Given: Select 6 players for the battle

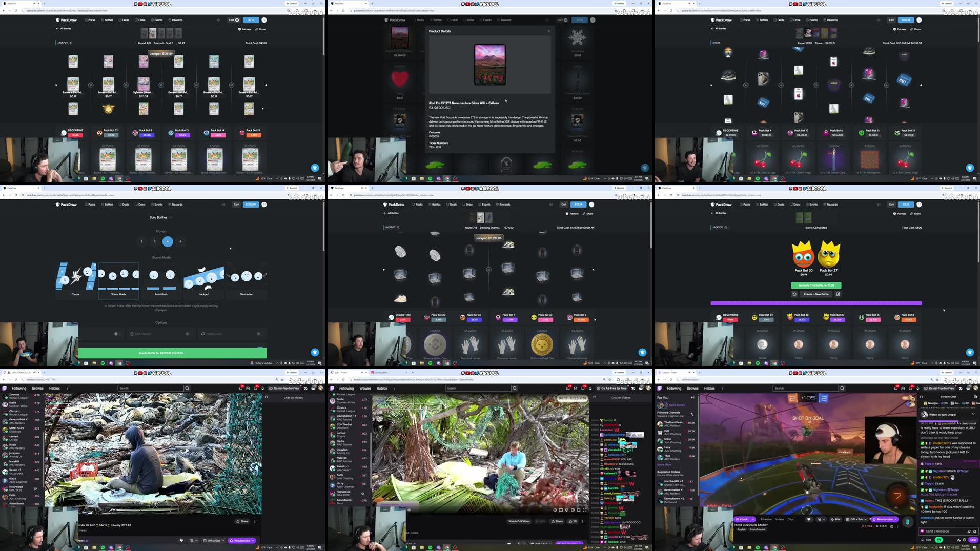Looking at the screenshot, I should point(180,241).
